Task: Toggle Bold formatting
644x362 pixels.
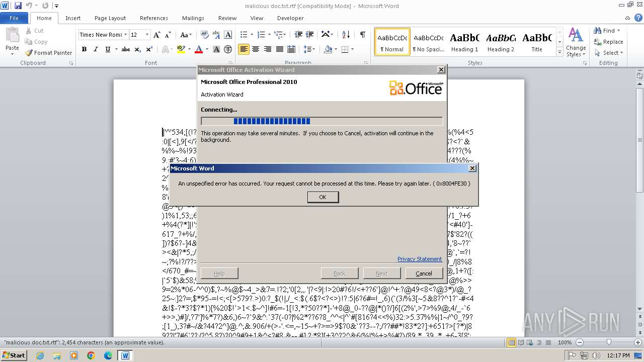Action: [x=84, y=49]
